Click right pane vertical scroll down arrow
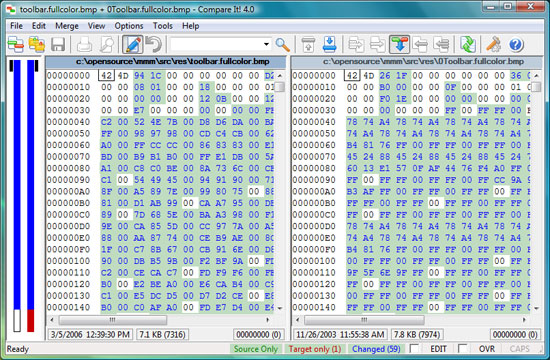Viewport: 550px width, 360px height. [536, 308]
